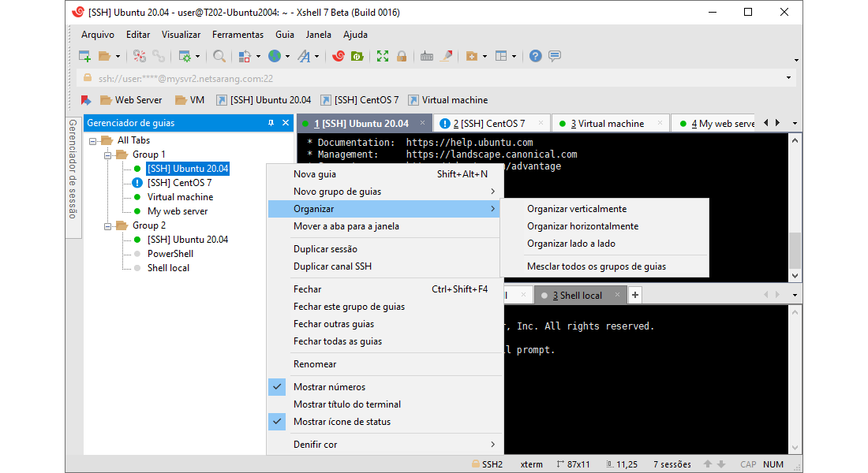Close the Gerenciador de guias panel
The image size is (868, 473).
pos(286,123)
